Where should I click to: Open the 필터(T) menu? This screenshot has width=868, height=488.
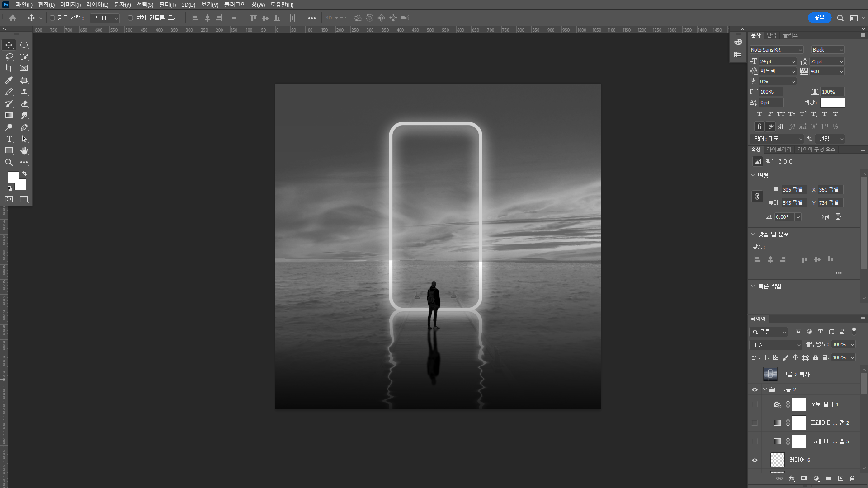tap(167, 5)
